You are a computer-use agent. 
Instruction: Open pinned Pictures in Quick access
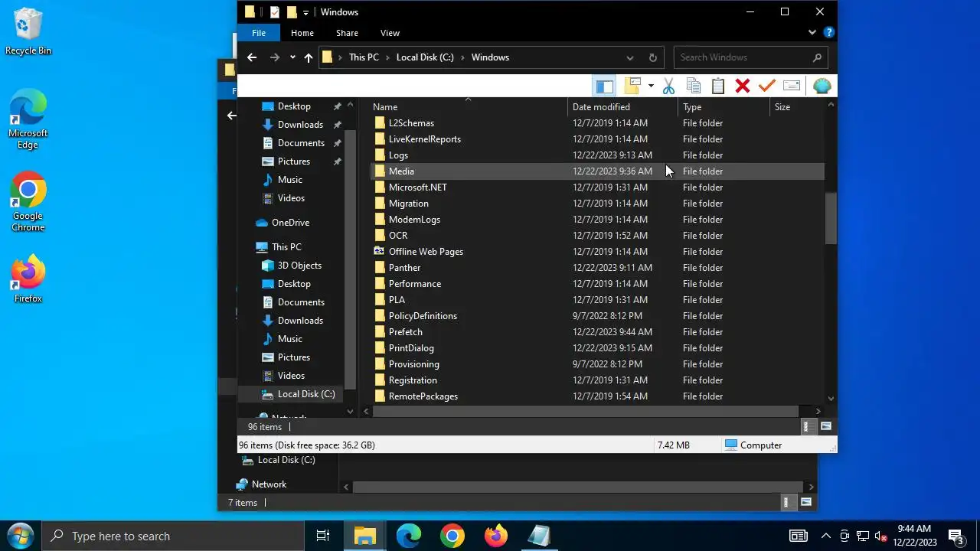tap(294, 161)
